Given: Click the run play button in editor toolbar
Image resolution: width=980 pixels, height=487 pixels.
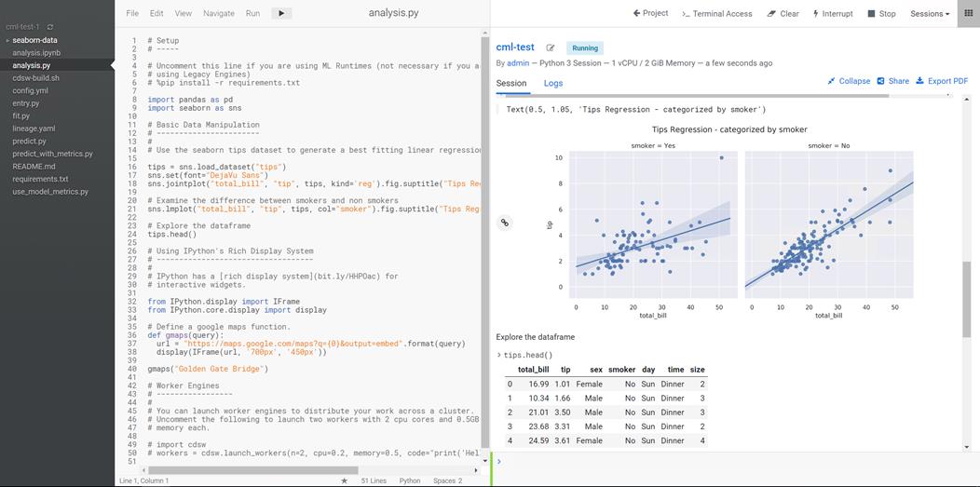Looking at the screenshot, I should pyautogui.click(x=281, y=13).
